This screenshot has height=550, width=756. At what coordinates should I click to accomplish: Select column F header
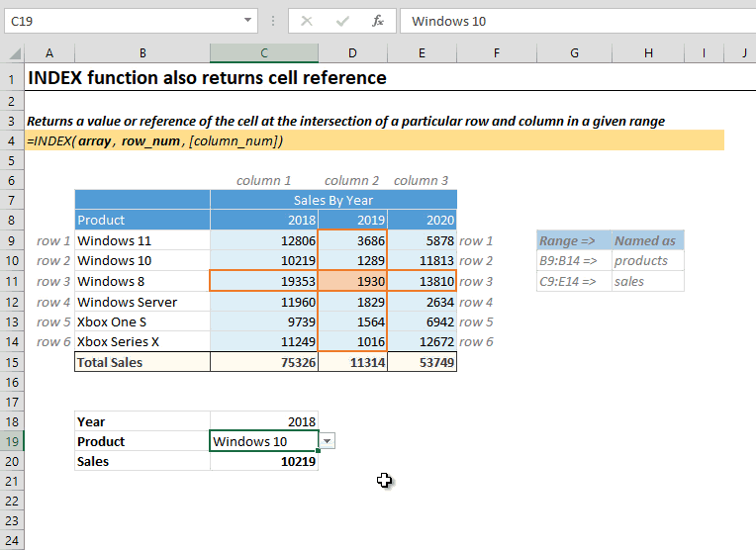point(497,53)
